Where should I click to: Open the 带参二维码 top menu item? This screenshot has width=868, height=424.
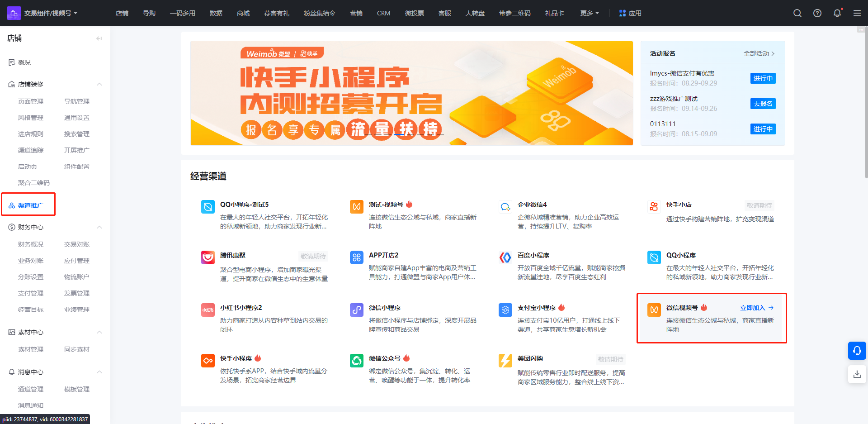(x=515, y=13)
